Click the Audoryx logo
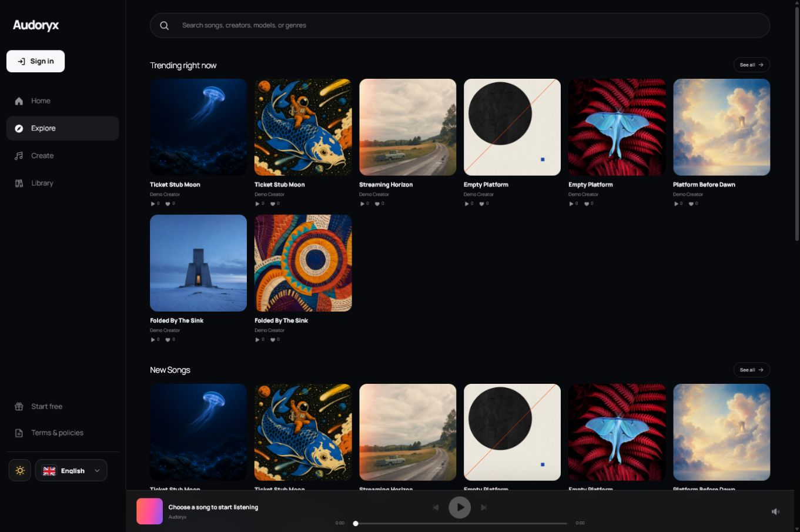 point(36,25)
